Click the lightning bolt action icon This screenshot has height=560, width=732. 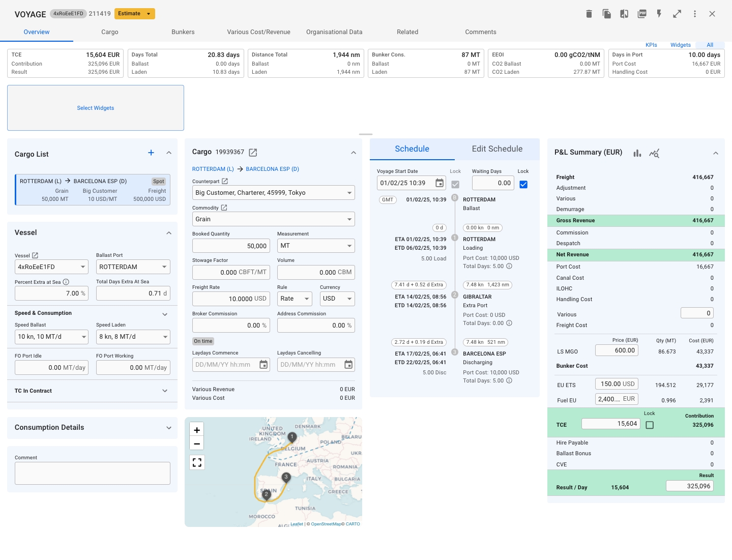(x=659, y=14)
